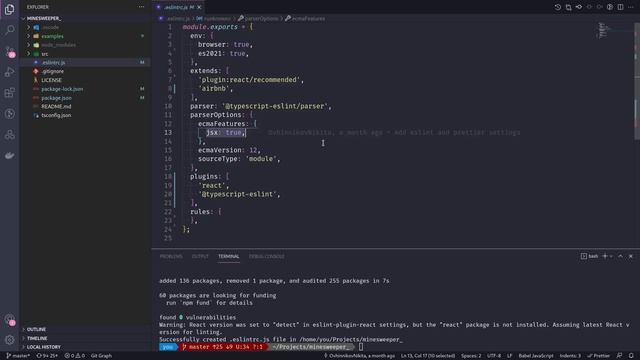Open the notifications bell

click(x=631, y=356)
